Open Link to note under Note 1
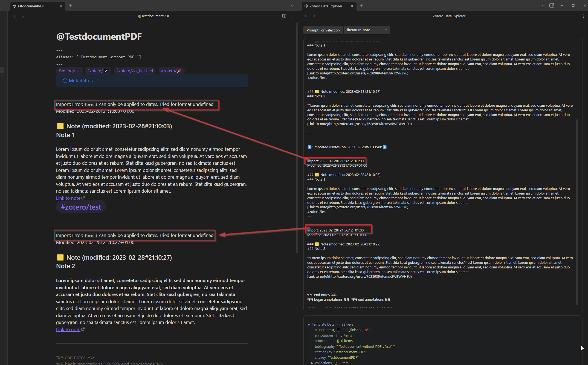 68,198
